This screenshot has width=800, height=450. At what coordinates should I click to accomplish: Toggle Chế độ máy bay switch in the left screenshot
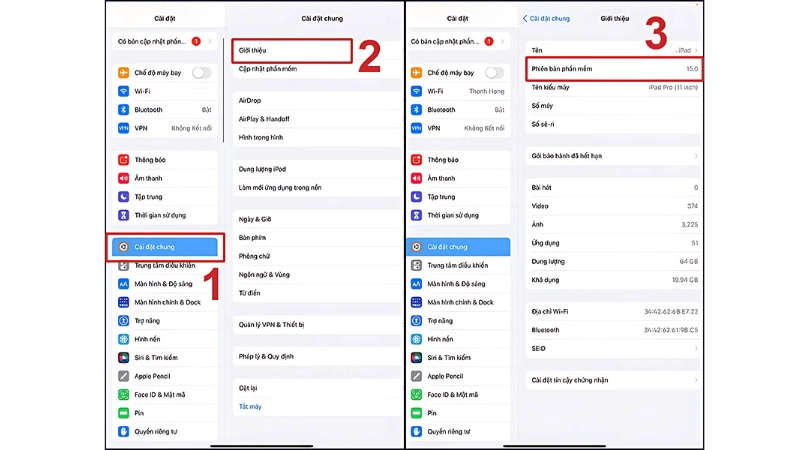[202, 73]
